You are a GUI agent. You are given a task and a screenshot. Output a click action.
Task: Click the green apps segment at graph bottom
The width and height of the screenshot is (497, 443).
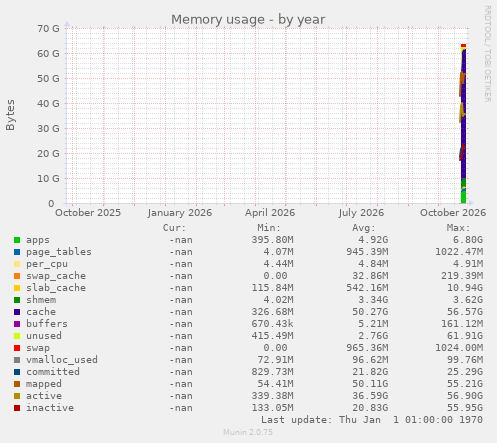(463, 197)
